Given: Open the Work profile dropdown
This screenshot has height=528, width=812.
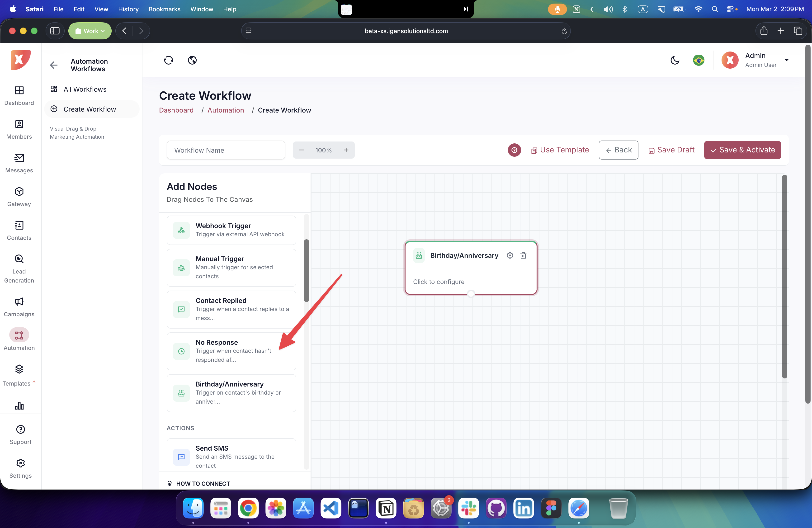Looking at the screenshot, I should 90,31.
